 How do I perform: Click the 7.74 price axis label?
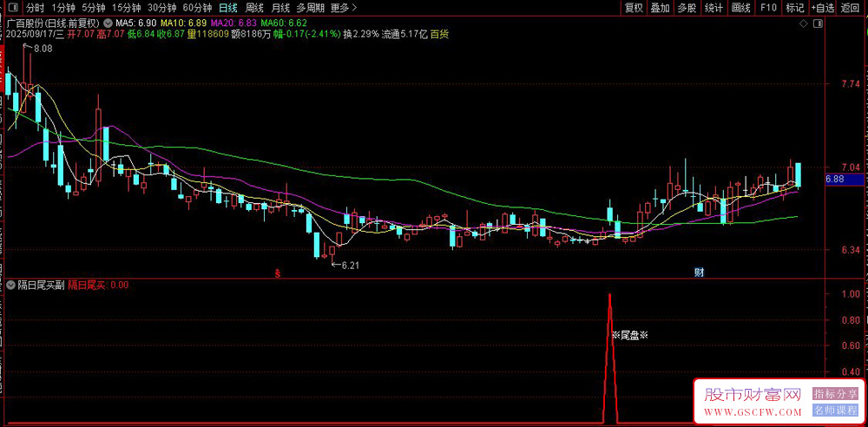tap(849, 83)
